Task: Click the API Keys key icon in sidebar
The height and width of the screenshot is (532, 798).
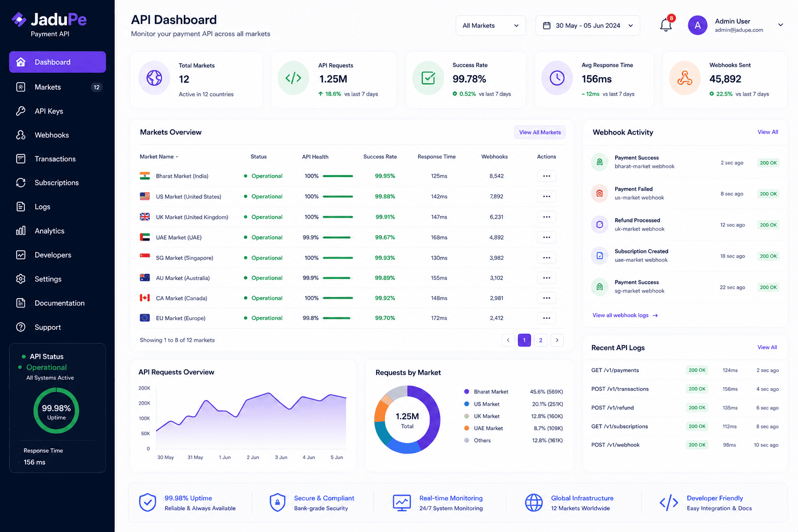Action: coord(21,111)
